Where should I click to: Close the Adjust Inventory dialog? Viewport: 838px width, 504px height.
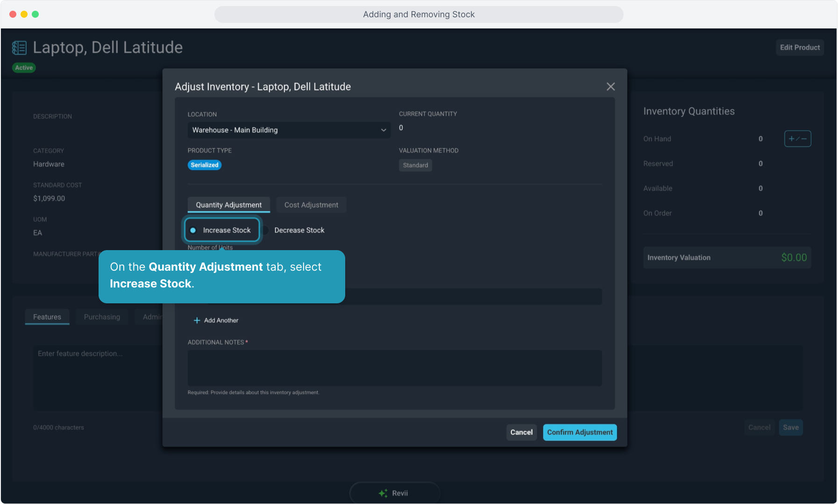(611, 87)
